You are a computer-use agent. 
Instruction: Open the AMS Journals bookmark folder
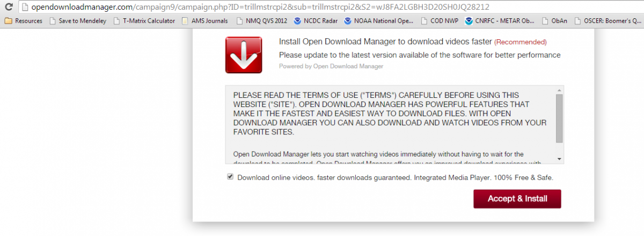204,21
